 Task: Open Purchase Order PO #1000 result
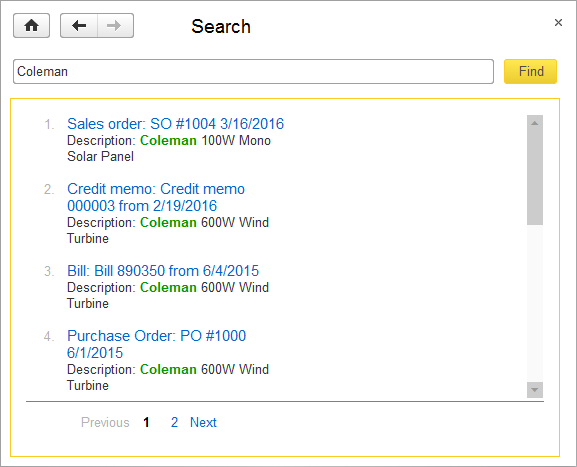(156, 344)
